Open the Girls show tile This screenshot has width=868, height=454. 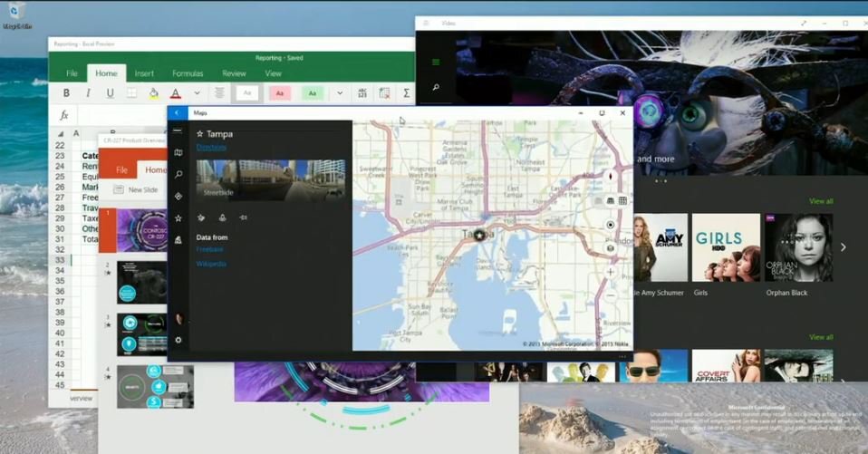click(x=726, y=247)
